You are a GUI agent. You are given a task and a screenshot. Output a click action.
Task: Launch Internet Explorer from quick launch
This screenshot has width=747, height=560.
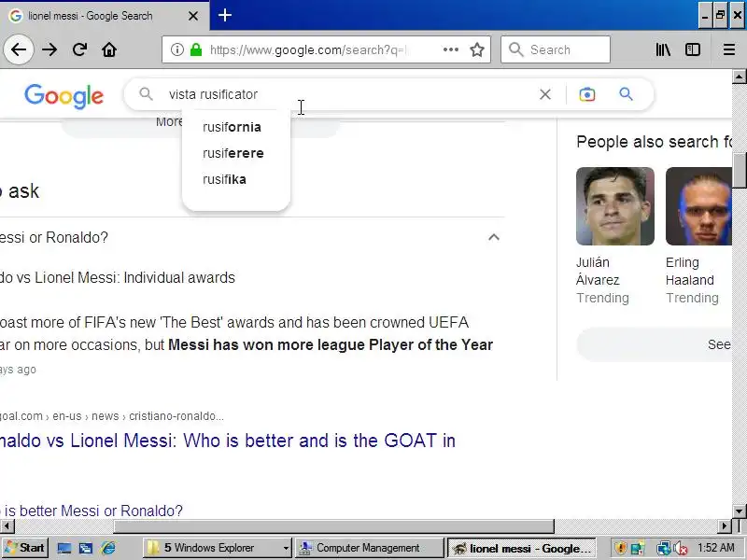108,548
